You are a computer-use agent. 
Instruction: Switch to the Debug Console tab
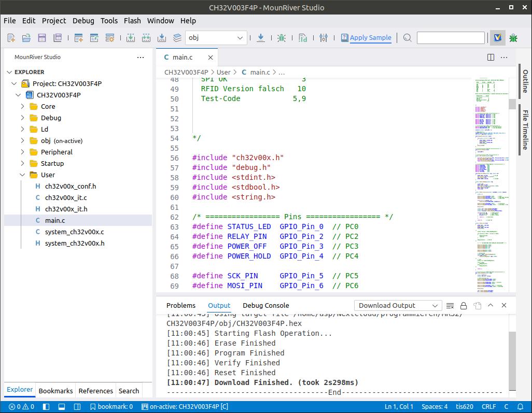click(x=265, y=306)
